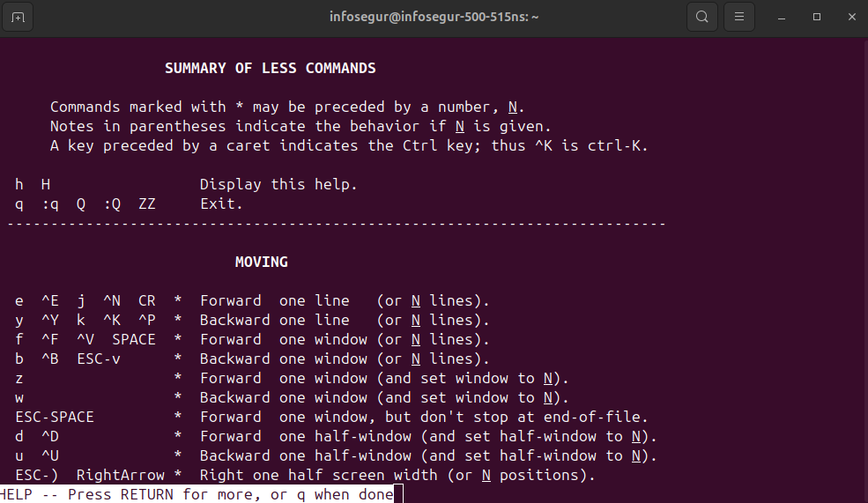The image size is (868, 503).
Task: Click the HELP prompt at the bottom
Action: click(198, 494)
